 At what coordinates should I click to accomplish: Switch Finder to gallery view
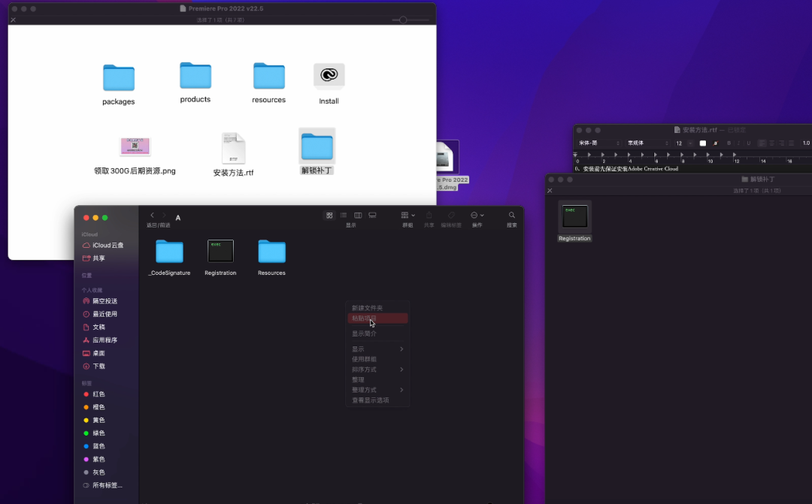click(x=372, y=216)
